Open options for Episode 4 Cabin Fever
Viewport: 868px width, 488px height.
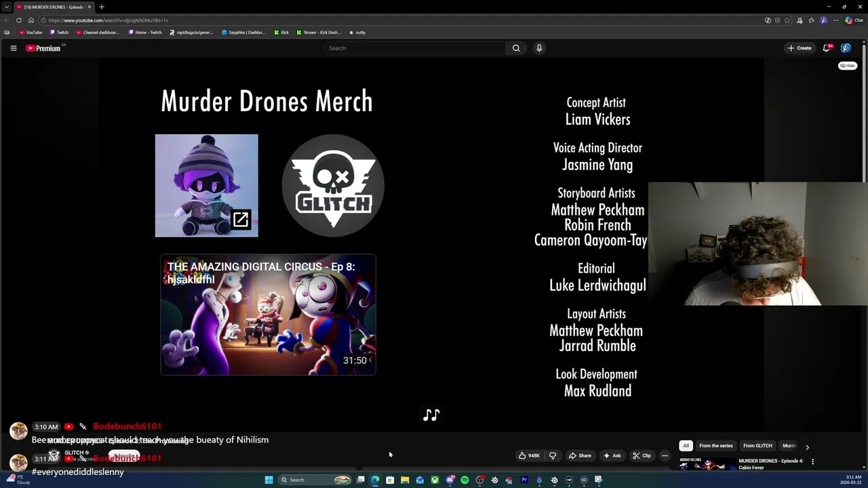[812, 462]
